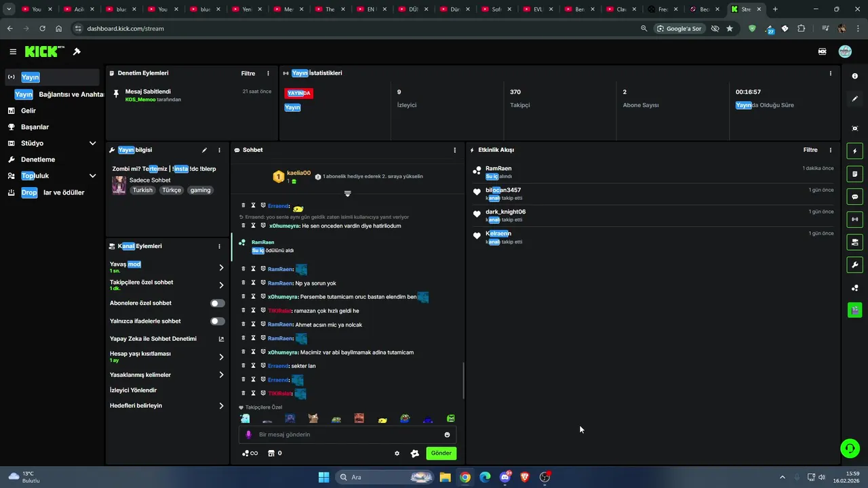Open the hamburger menu beside the Kick logo
The width and height of the screenshot is (868, 488).
[x=13, y=52]
